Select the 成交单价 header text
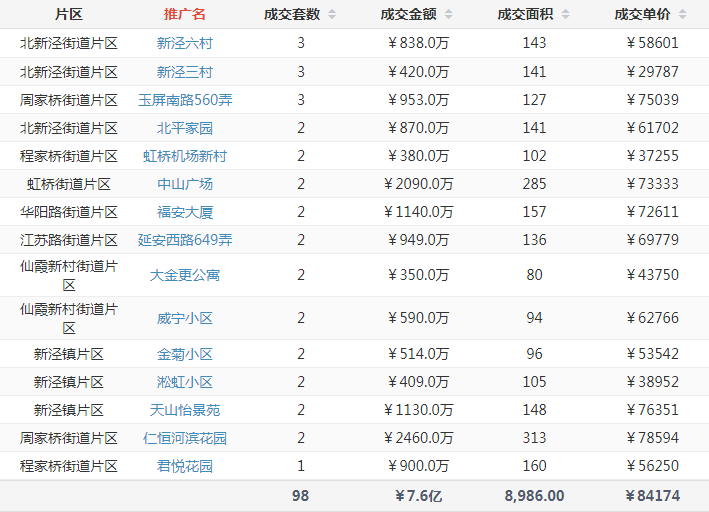Viewport: 709px width, 512px height. click(642, 14)
